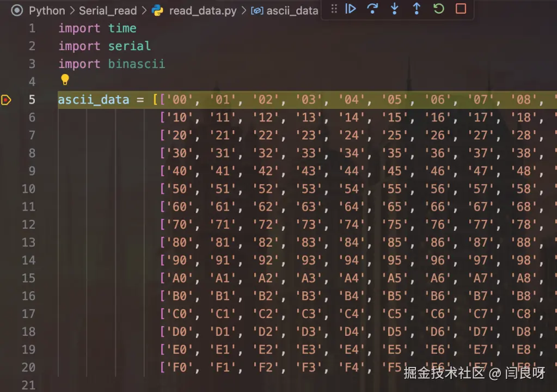
Task: Restart the debug session
Action: pos(439,9)
